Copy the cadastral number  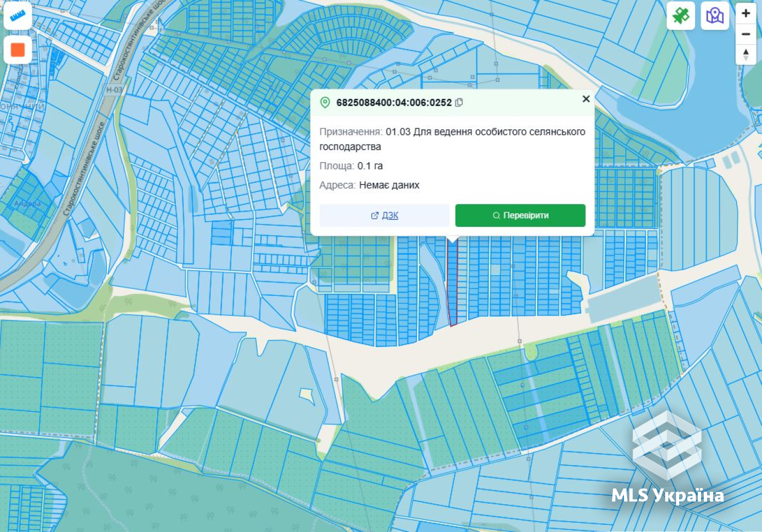[459, 102]
